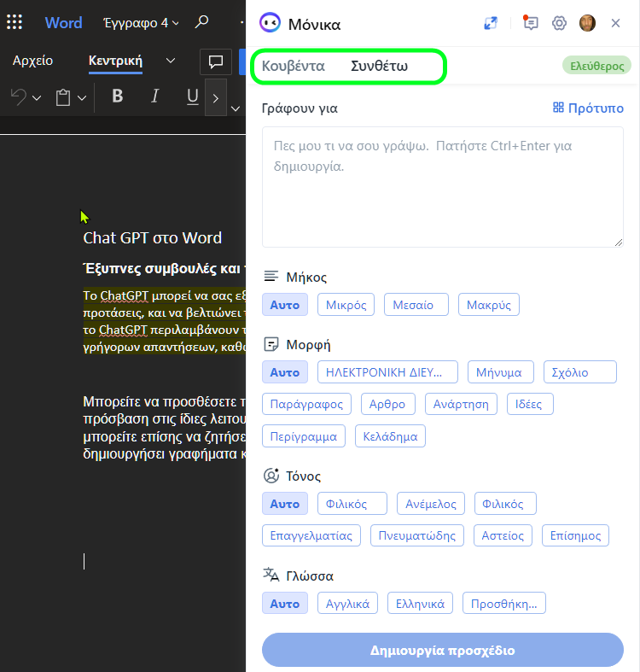This screenshot has width=640, height=672.
Task: Click the Τόνος section person icon
Action: point(271,476)
